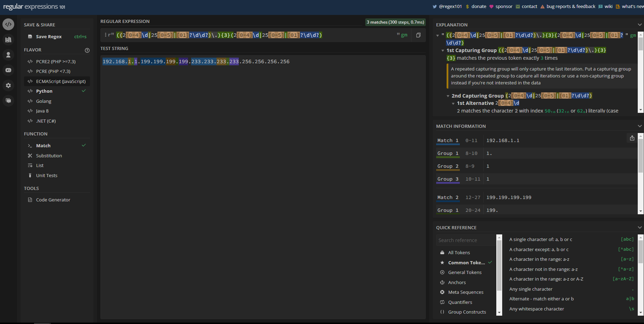644x324 pixels.
Task: Click the Search reference input field
Action: 466,240
